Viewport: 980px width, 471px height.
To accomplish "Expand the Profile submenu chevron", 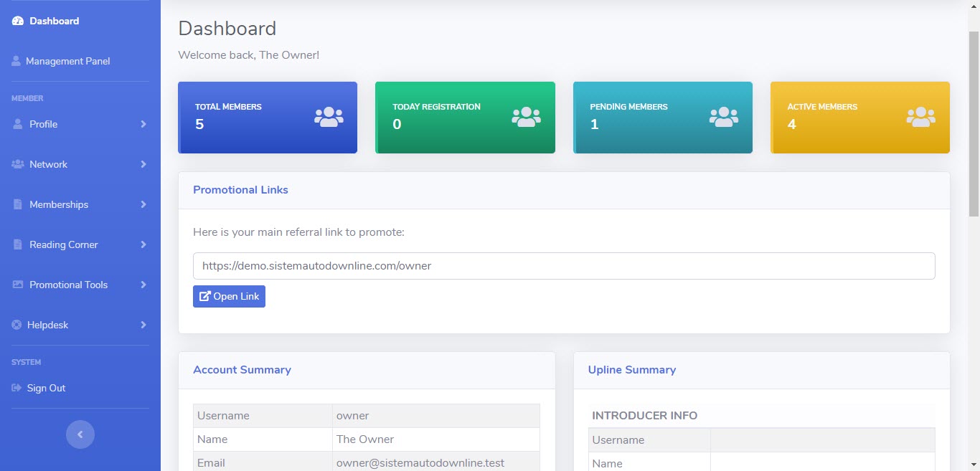I will [x=143, y=124].
